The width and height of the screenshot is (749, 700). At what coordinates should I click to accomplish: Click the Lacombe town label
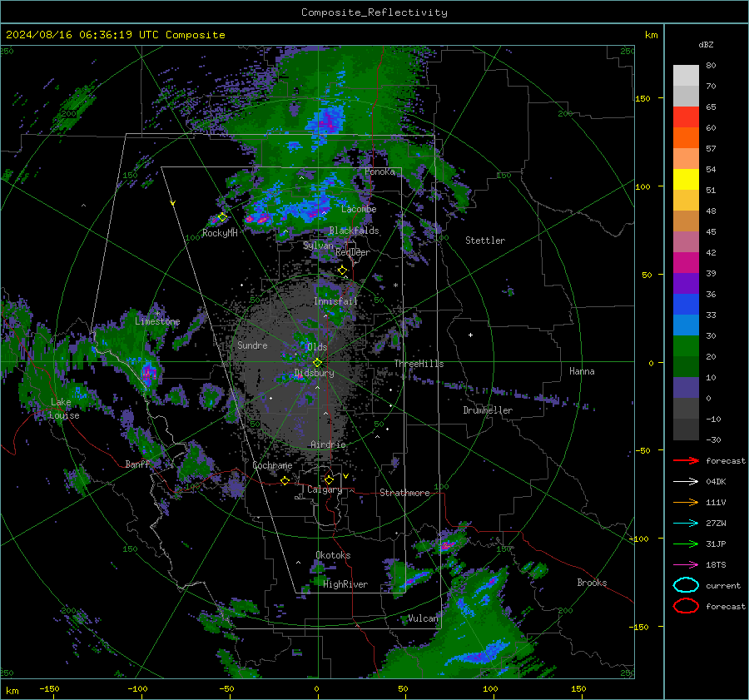[359, 209]
